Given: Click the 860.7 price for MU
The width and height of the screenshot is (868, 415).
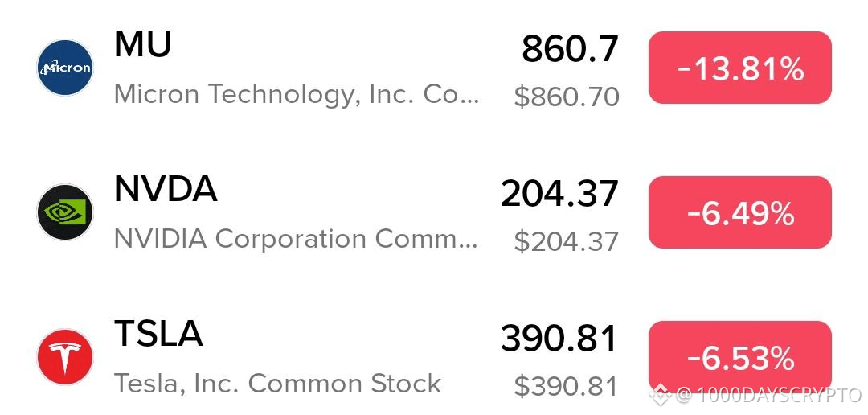Looking at the screenshot, I should click(570, 49).
